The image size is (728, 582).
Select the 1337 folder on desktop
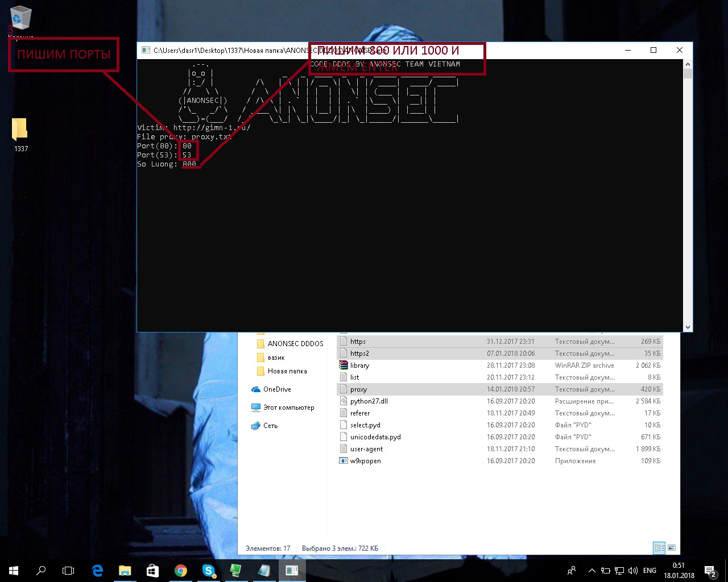click(20, 131)
